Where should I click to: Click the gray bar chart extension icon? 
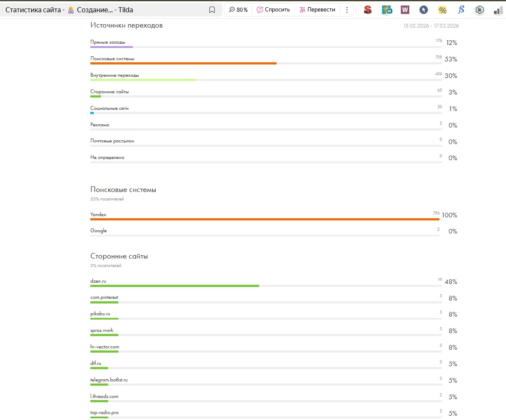coord(498,10)
